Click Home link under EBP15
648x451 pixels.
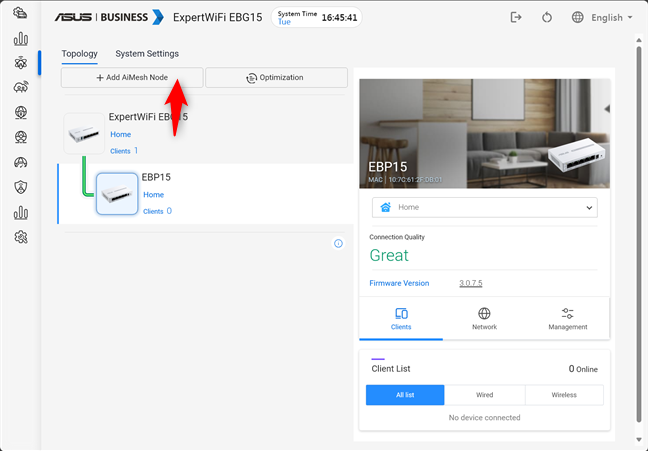pyautogui.click(x=153, y=195)
